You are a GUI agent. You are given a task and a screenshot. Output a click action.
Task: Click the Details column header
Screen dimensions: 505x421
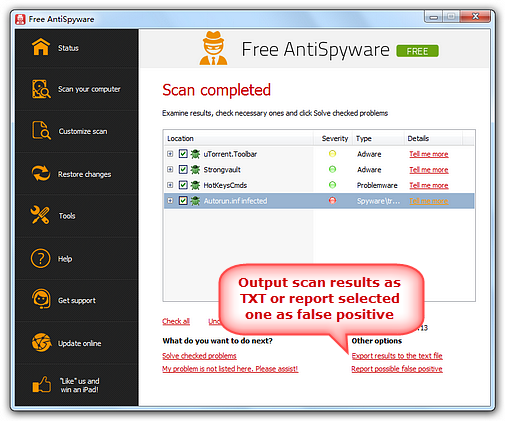433,138
